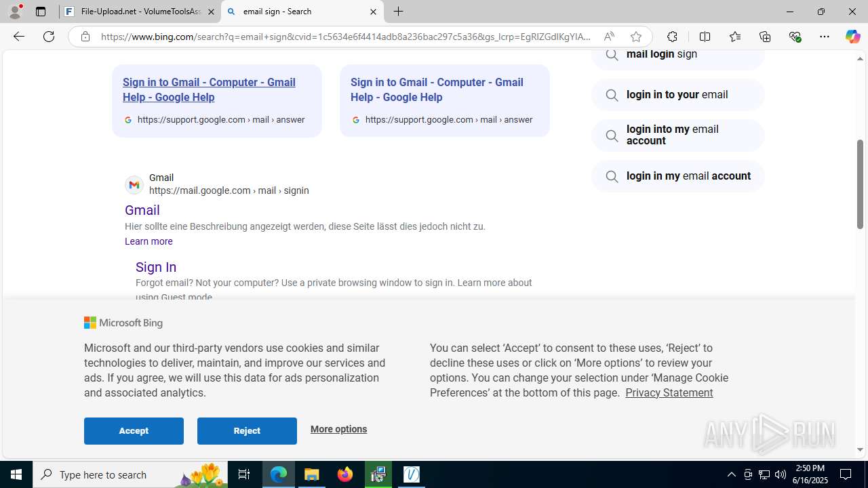
Task: Click Learn more under Gmail result
Action: [x=149, y=241]
